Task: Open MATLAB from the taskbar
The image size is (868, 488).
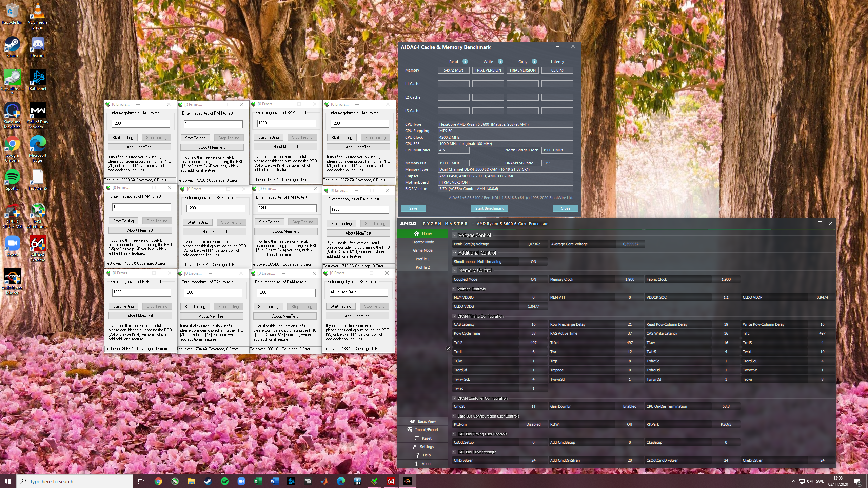Action: [x=324, y=481]
